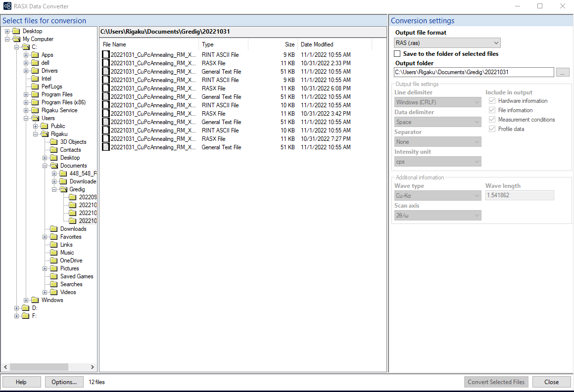Click the Output folder path field

click(474, 72)
